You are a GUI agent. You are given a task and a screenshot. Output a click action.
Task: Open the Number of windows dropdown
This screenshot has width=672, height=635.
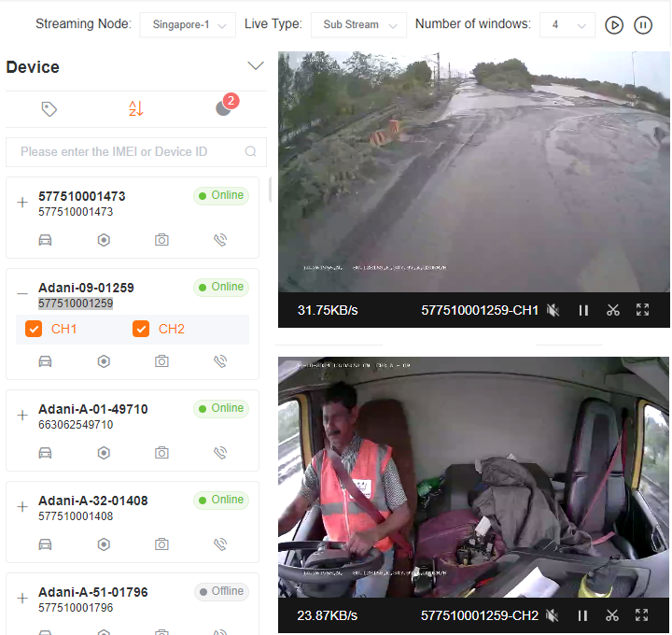(567, 25)
